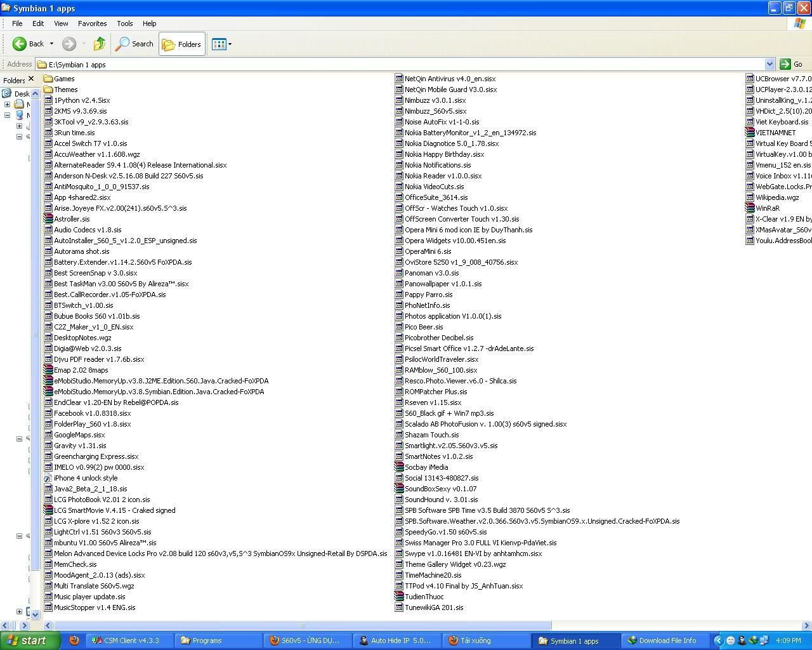Select the Astroller.sis archive icon
This screenshot has width=812, height=650.
point(48,219)
